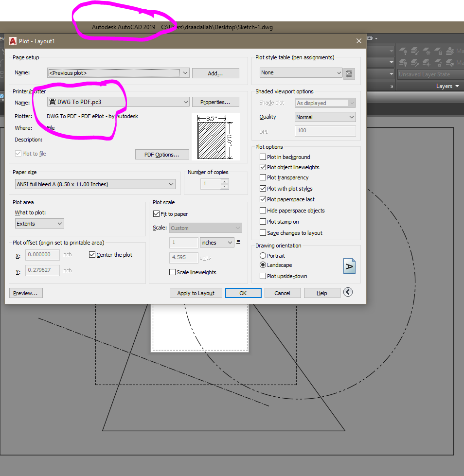The width and height of the screenshot is (464, 476).
Task: Click the landscape orientation letter A preview icon
Action: point(349,265)
